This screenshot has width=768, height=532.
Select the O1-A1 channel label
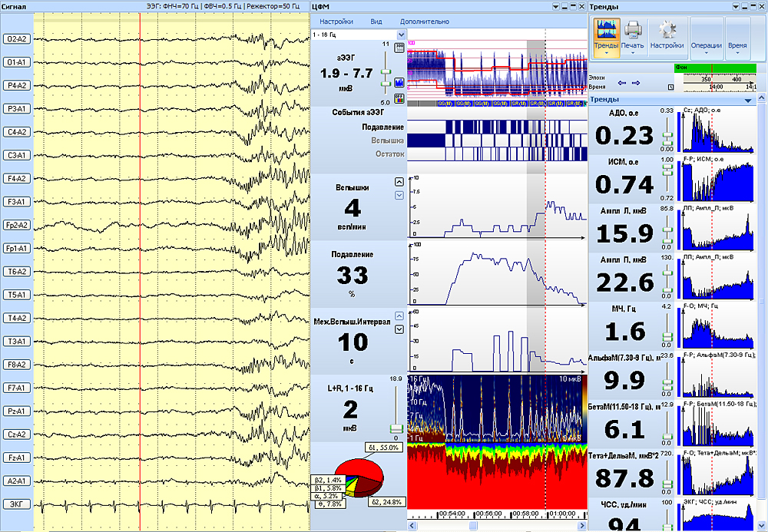click(x=17, y=62)
